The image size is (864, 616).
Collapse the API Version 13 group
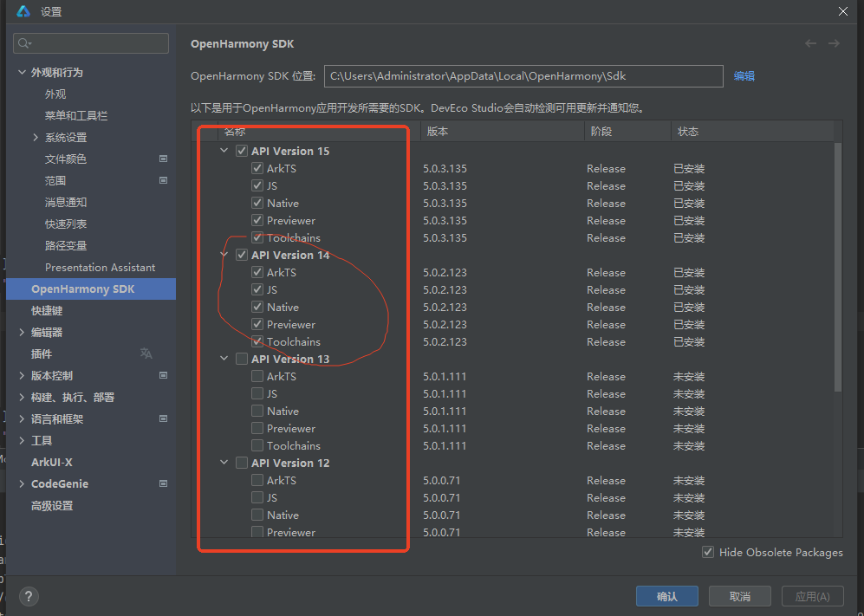tap(224, 358)
